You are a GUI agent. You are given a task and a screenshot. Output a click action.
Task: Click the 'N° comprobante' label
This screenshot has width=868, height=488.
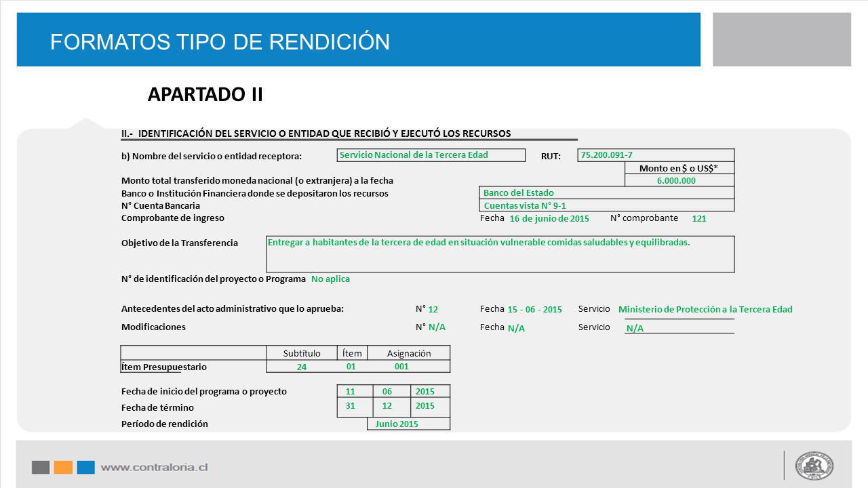tap(644, 218)
